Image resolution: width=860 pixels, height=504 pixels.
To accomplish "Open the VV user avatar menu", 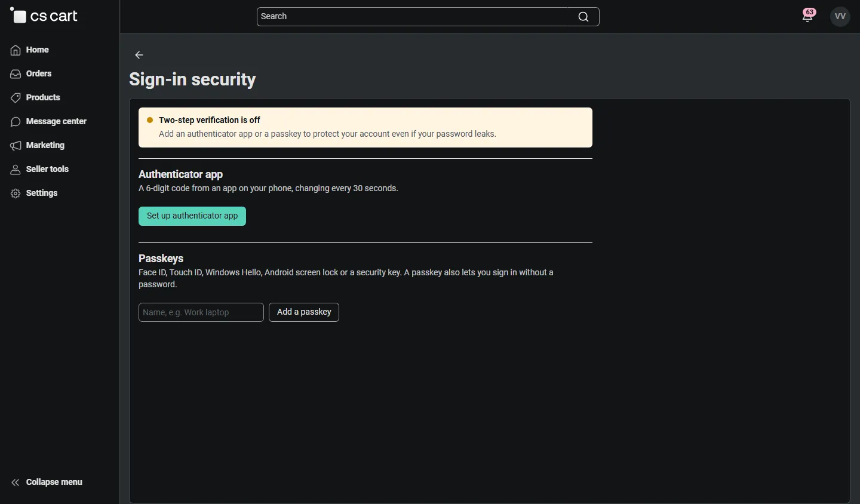I will 840,17.
